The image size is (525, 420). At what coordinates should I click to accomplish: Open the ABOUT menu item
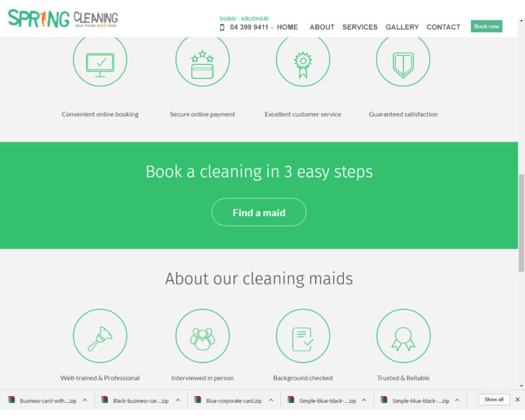(322, 27)
